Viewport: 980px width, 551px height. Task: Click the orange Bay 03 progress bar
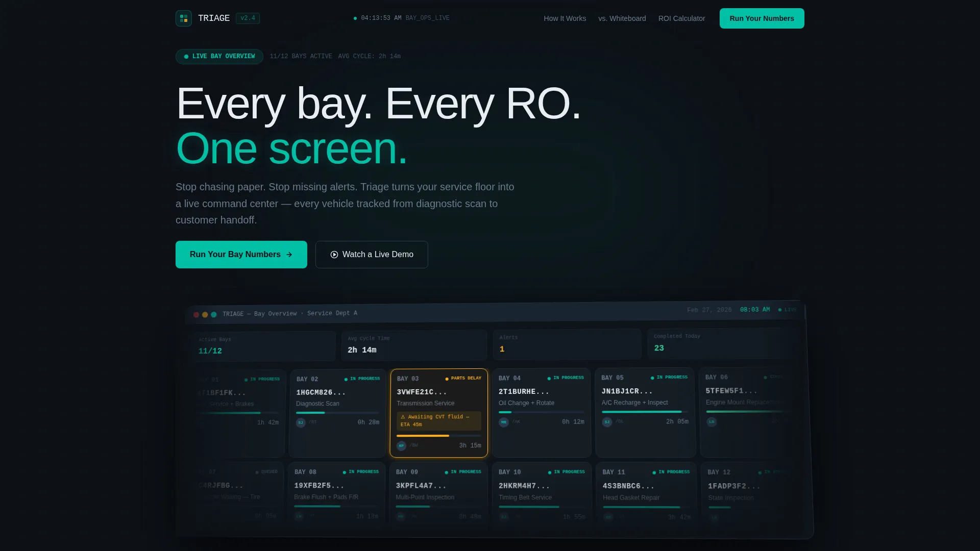pyautogui.click(x=439, y=436)
